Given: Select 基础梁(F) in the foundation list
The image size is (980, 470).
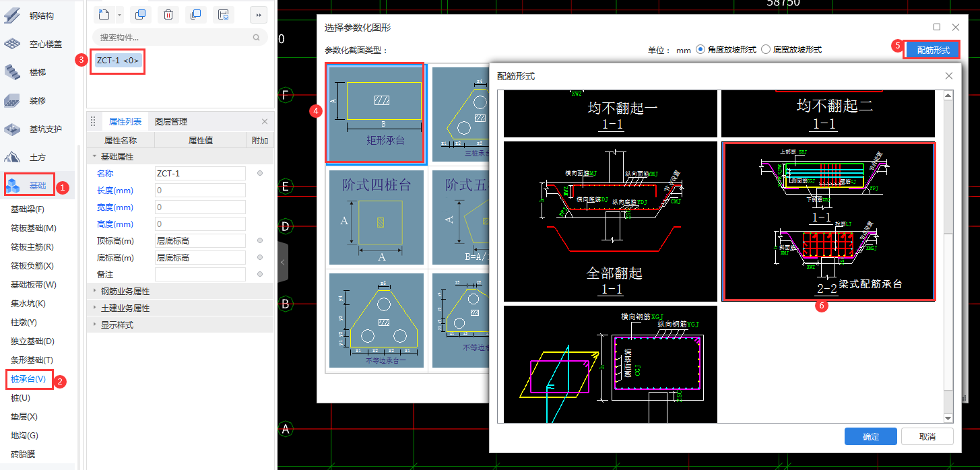Looking at the screenshot, I should (28, 209).
